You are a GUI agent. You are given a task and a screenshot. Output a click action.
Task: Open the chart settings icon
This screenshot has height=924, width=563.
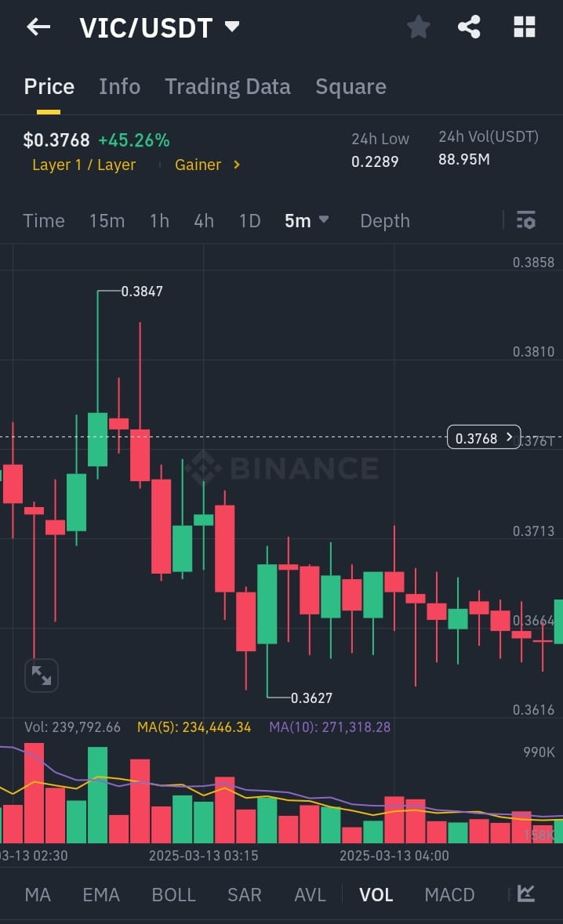pyautogui.click(x=526, y=219)
